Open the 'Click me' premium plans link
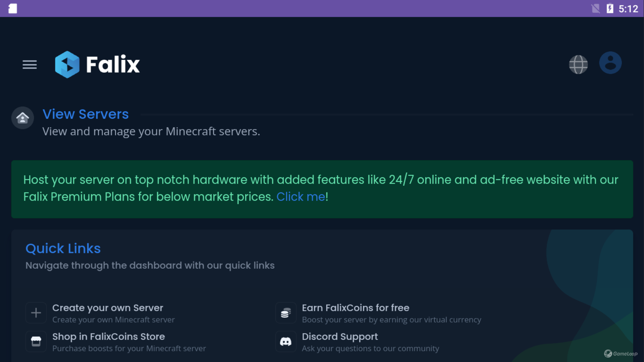This screenshot has width=644, height=362. tap(301, 196)
